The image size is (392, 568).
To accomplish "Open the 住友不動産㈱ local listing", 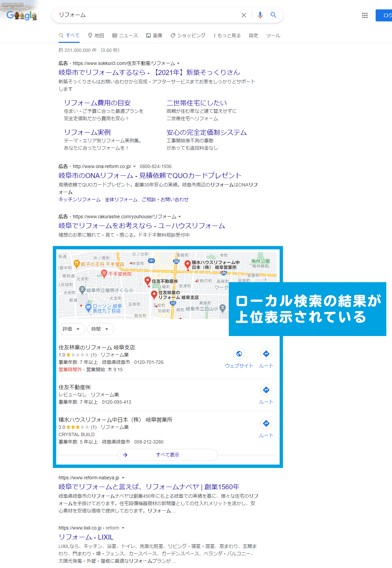I will 75,387.
